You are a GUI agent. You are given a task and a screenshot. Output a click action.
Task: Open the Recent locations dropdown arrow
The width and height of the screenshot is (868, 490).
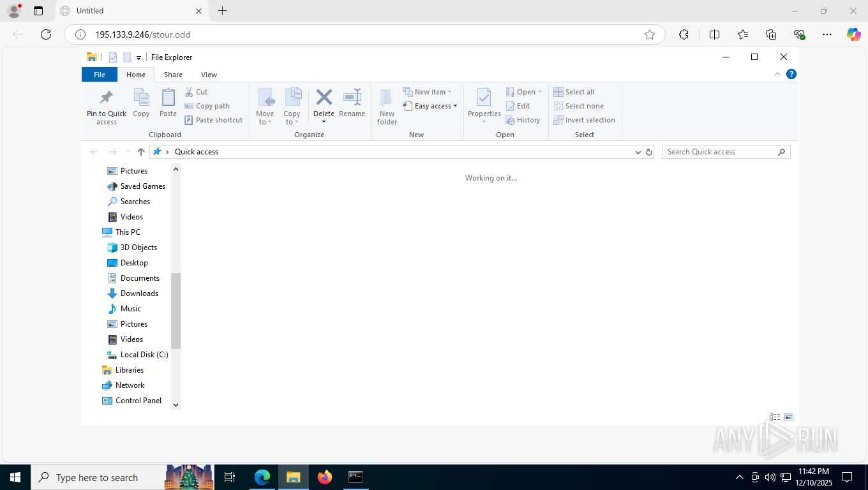click(128, 152)
